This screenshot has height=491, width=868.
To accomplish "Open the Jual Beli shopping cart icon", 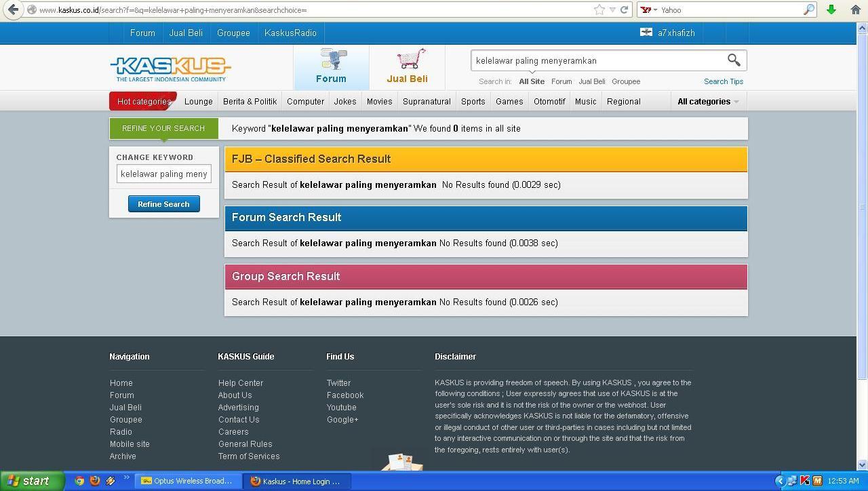I will click(407, 66).
